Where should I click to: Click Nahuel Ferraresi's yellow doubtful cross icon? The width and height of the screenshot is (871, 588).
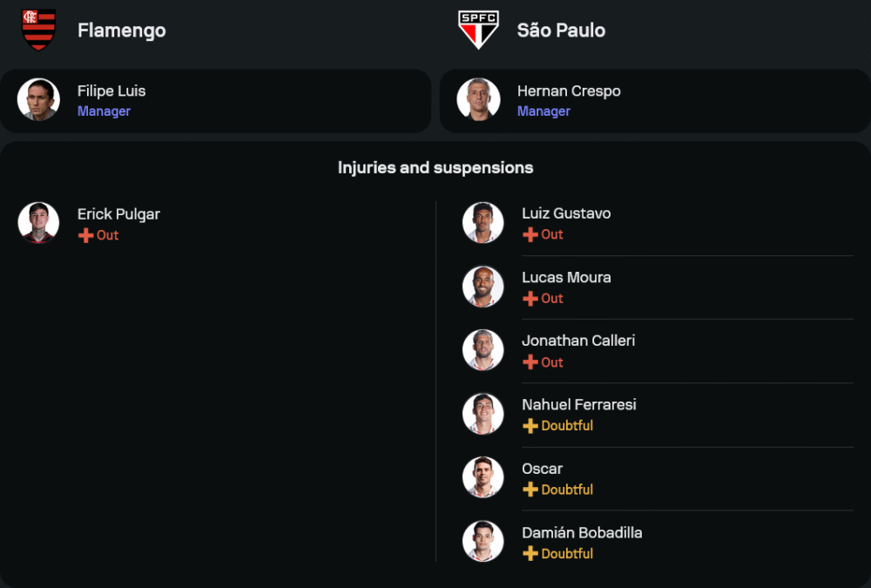(530, 426)
